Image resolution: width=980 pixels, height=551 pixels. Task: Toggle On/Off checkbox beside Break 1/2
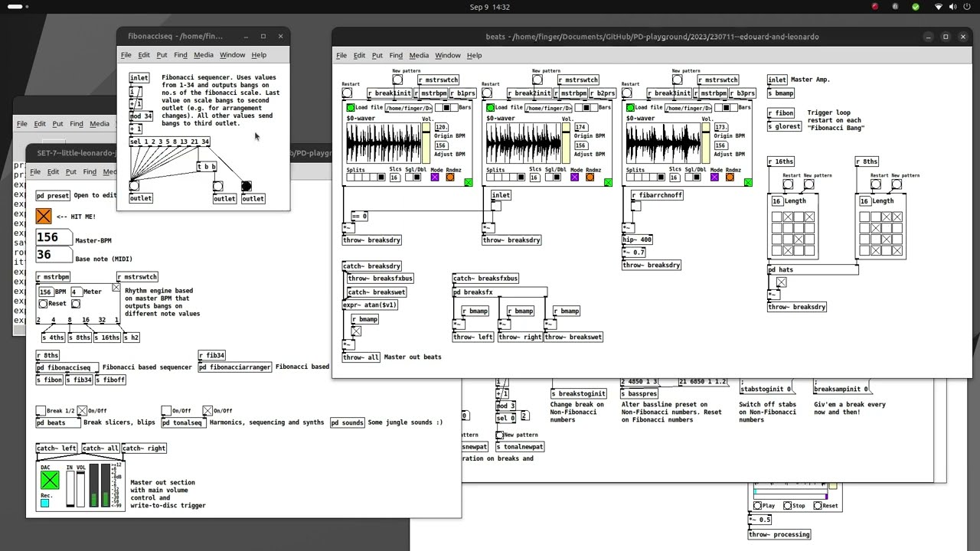tap(82, 411)
